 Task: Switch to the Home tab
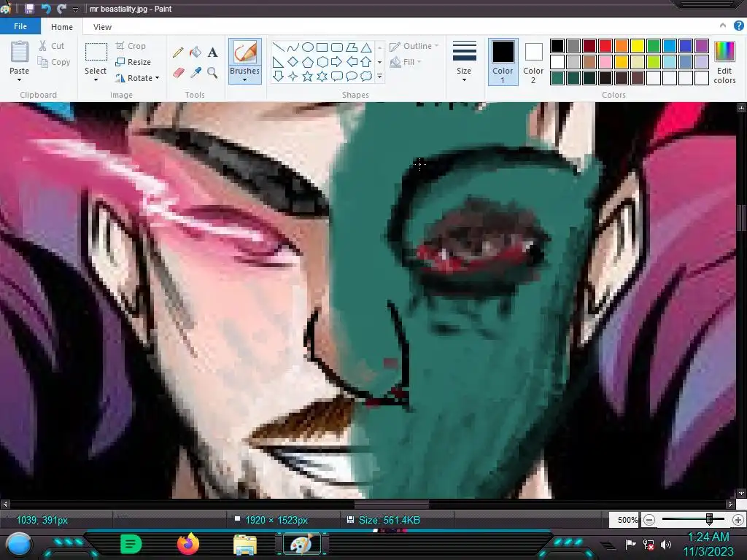pos(62,27)
